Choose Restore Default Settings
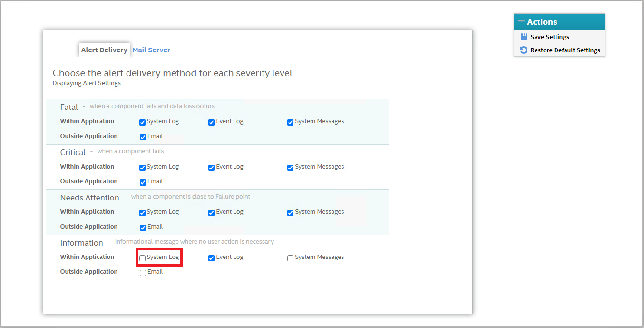Screen dimensions: 644x328 pyautogui.click(x=565, y=50)
